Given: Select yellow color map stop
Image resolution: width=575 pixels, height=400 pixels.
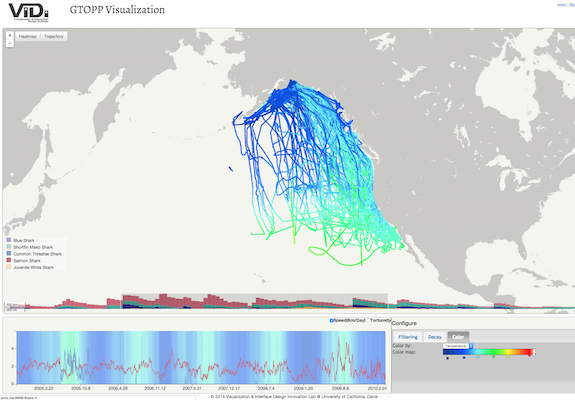Looking at the screenshot, I should [x=508, y=356].
